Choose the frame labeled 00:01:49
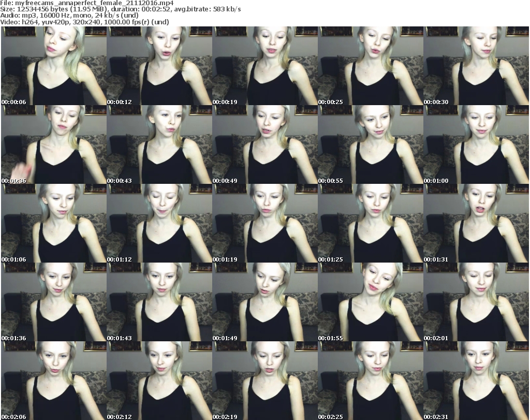 tap(265, 302)
